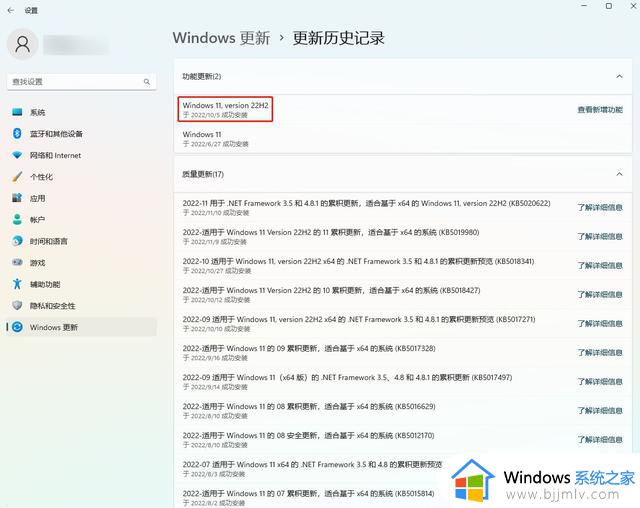Click the back arrow icon
The height and width of the screenshot is (508, 640).
click(11, 11)
